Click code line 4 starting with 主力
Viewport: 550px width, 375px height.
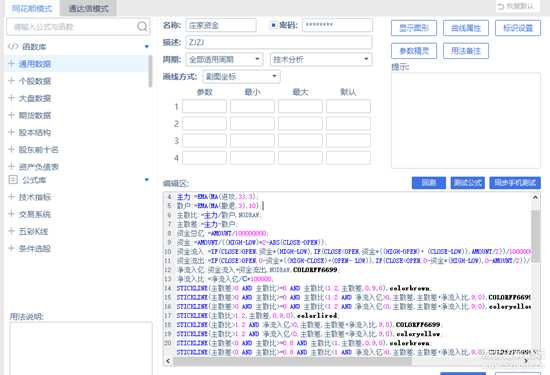[x=217, y=197]
